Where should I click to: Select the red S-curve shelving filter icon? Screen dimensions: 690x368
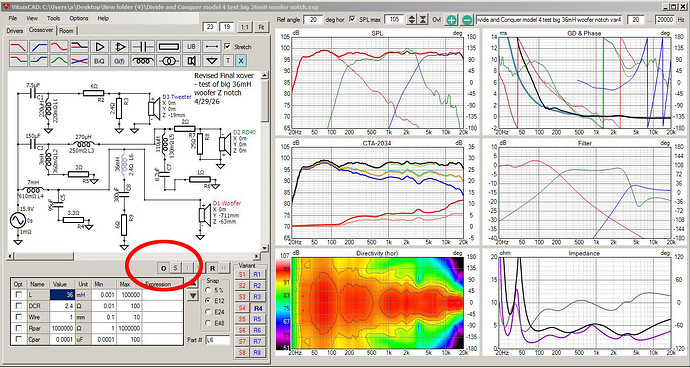[59, 47]
